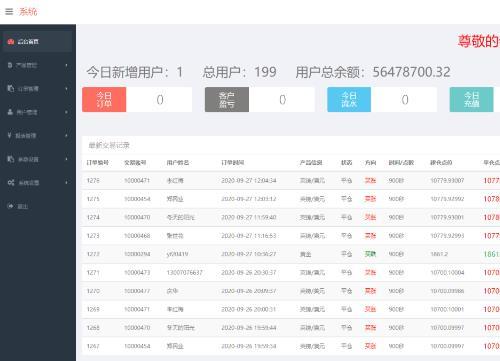The height and width of the screenshot is (361, 500).
Task: Expand the arrow on the ¥ menu row
Action: (x=67, y=135)
